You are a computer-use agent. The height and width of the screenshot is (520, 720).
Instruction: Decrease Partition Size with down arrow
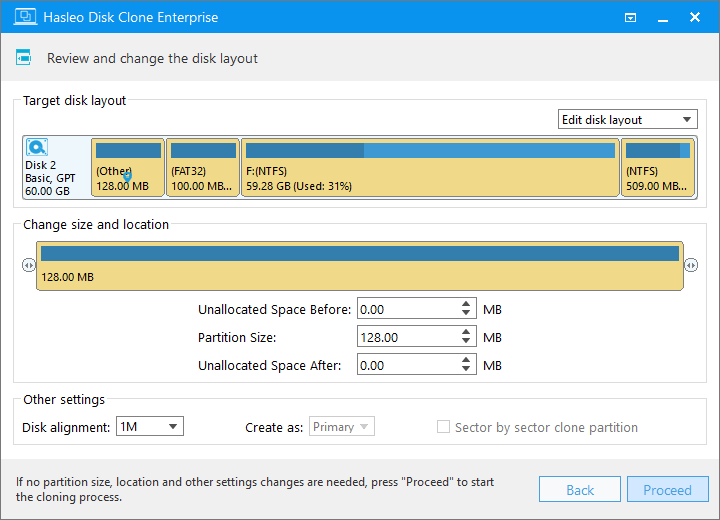point(466,341)
